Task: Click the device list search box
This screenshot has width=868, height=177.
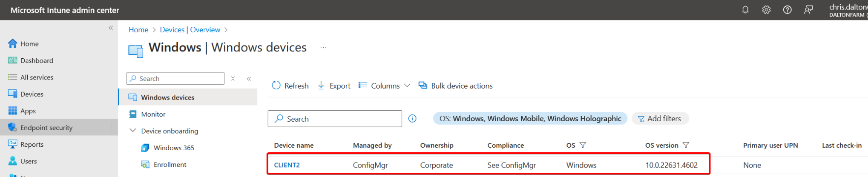Action: click(x=335, y=119)
